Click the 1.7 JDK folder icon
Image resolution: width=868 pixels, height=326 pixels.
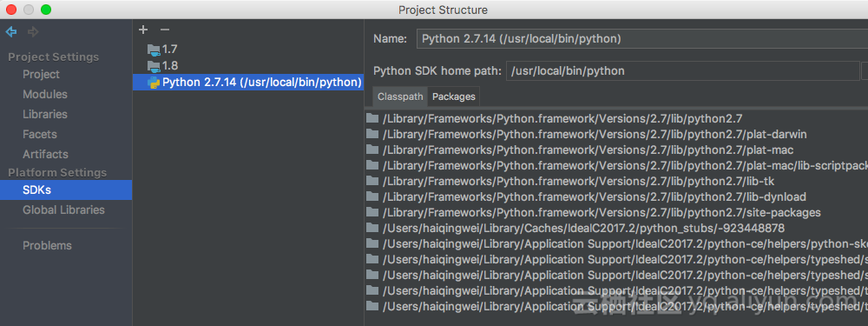click(x=154, y=50)
